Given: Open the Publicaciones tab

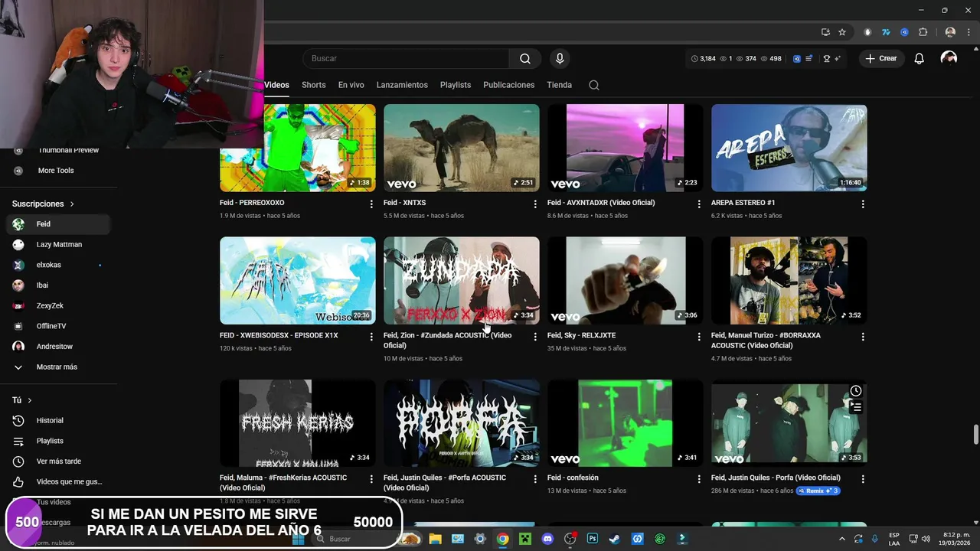Looking at the screenshot, I should [x=509, y=85].
